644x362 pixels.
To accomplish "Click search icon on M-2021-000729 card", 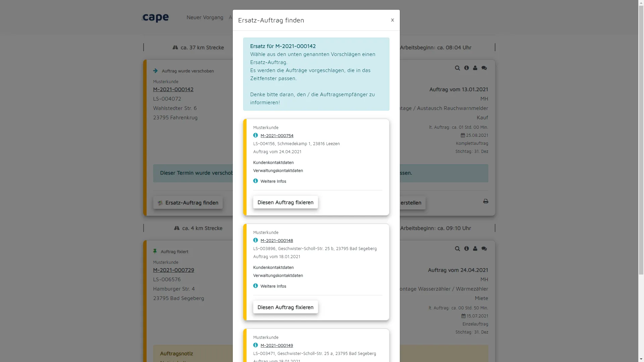I will [x=458, y=249].
